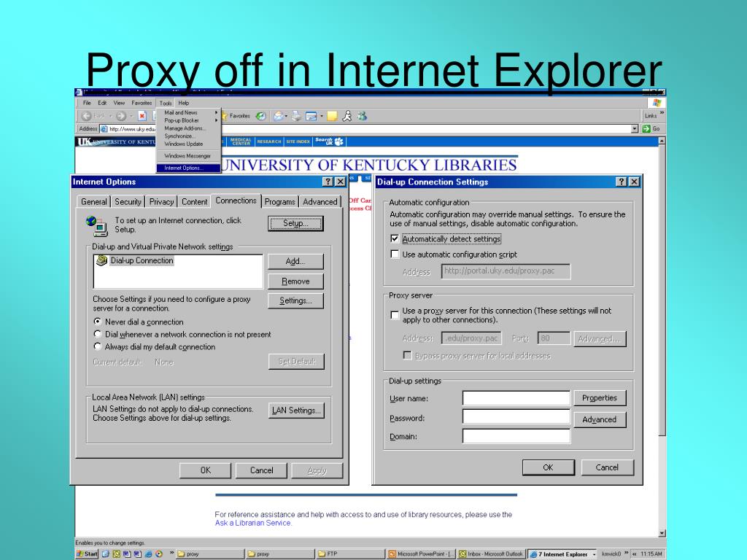Expand hidden system tray icons chevron
This screenshot has width=747, height=560.
(x=634, y=554)
